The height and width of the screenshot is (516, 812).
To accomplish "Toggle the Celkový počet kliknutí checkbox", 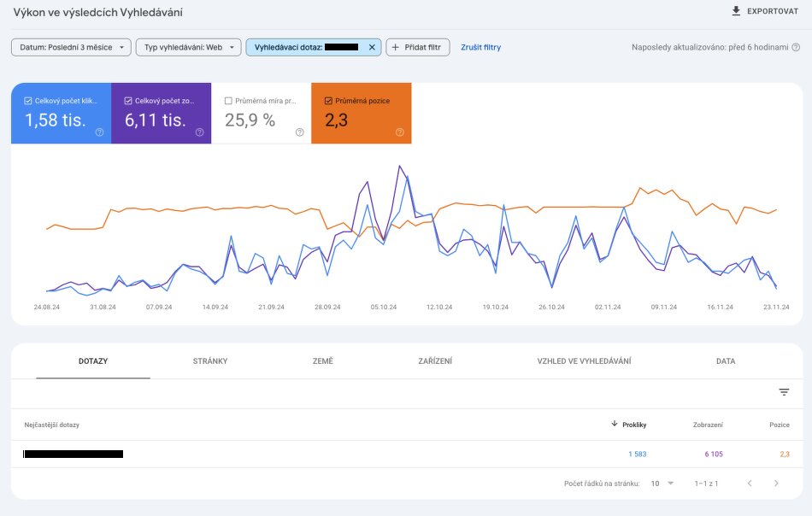I will 28,101.
